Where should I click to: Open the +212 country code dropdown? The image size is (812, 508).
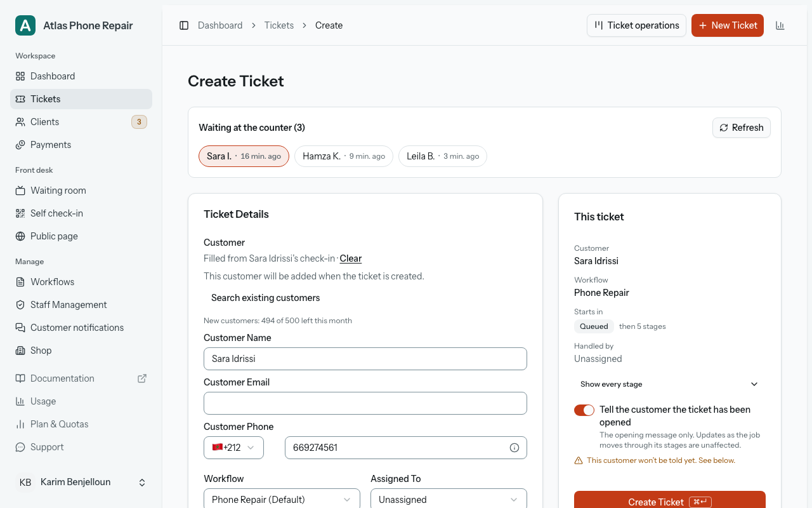point(233,448)
